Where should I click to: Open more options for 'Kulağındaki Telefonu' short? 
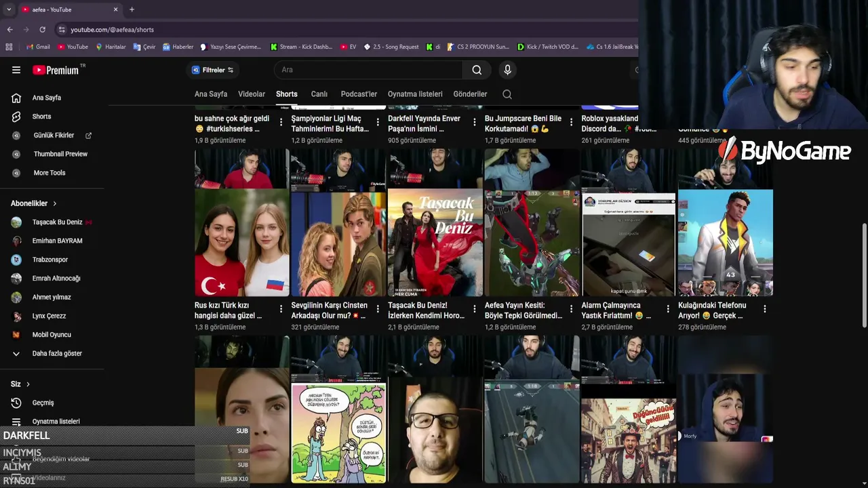[765, 309]
